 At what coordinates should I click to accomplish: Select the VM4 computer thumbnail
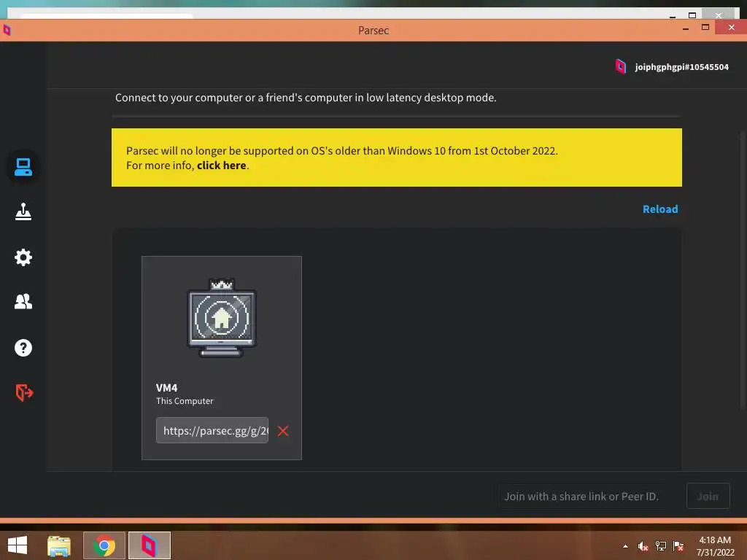pos(222,318)
